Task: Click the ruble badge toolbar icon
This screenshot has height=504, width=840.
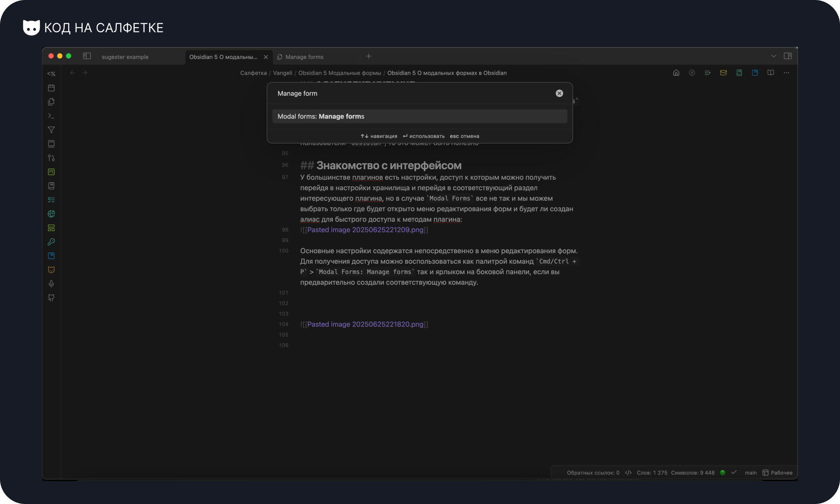Action: 692,73
